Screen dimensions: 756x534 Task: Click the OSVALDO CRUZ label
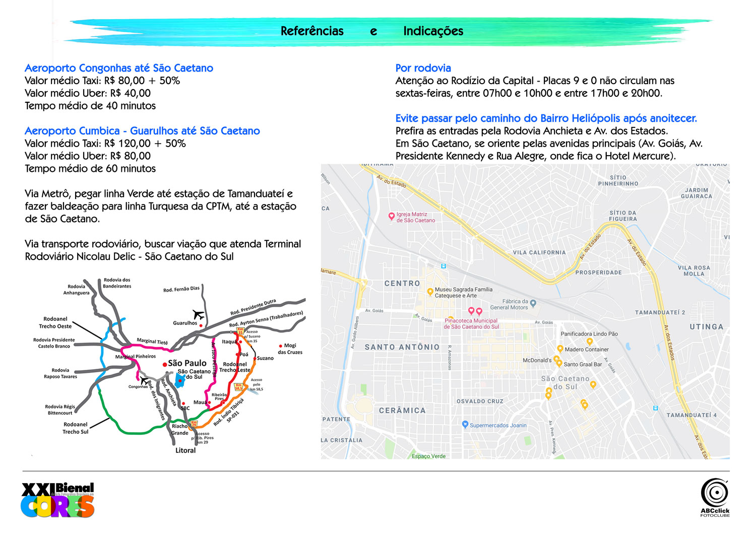(480, 402)
